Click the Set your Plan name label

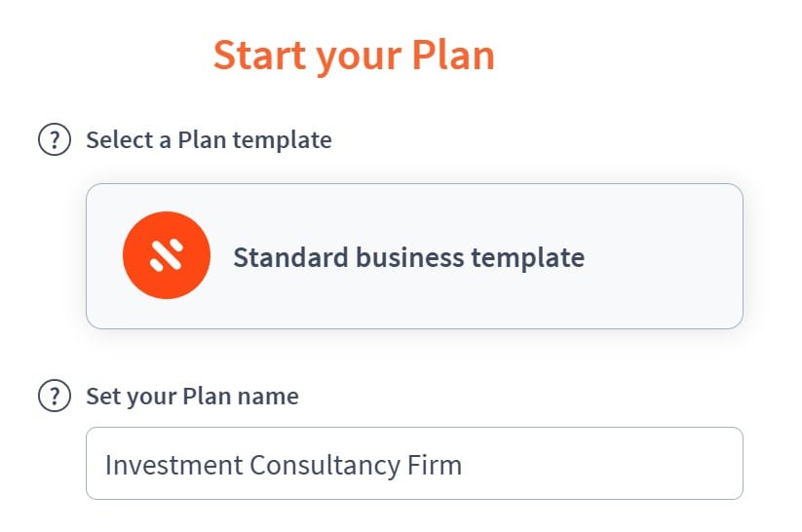(x=192, y=396)
